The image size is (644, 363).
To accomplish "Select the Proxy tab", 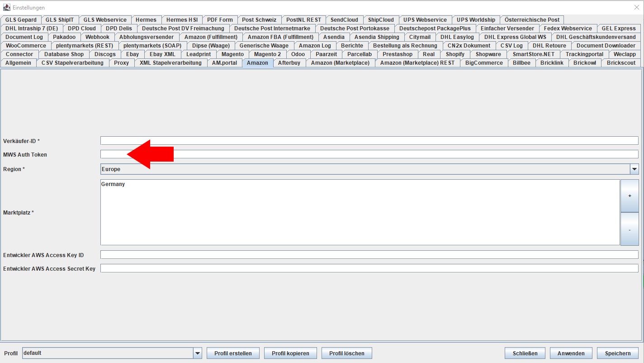I will point(122,62).
